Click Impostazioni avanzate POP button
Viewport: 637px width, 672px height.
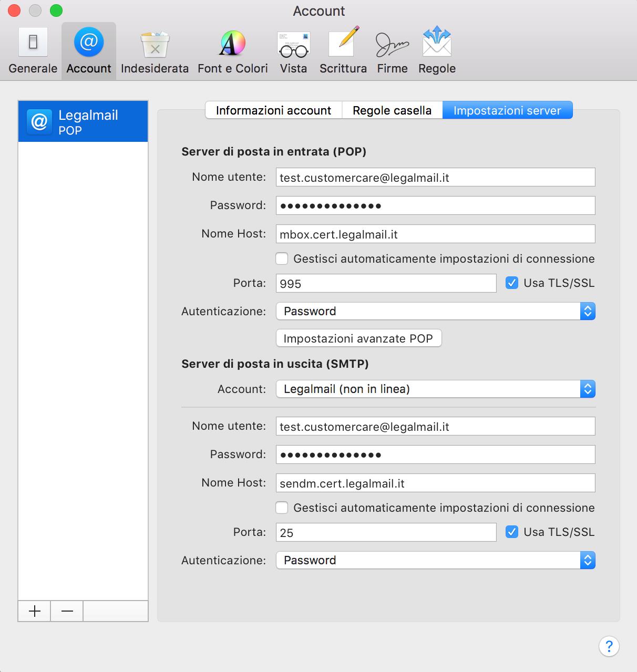(358, 338)
